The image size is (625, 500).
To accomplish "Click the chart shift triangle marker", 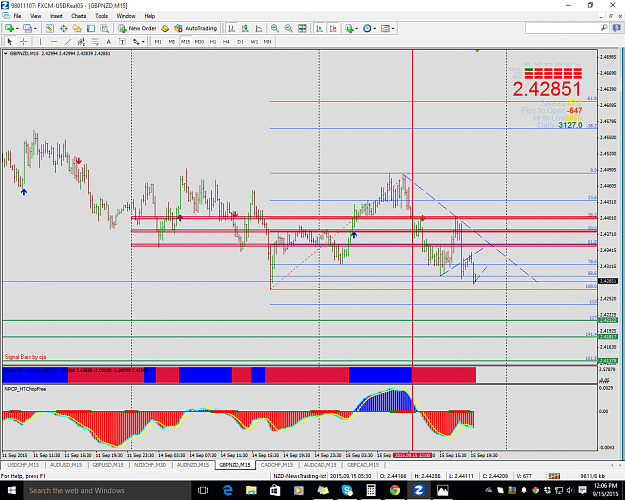I will coord(477,51).
